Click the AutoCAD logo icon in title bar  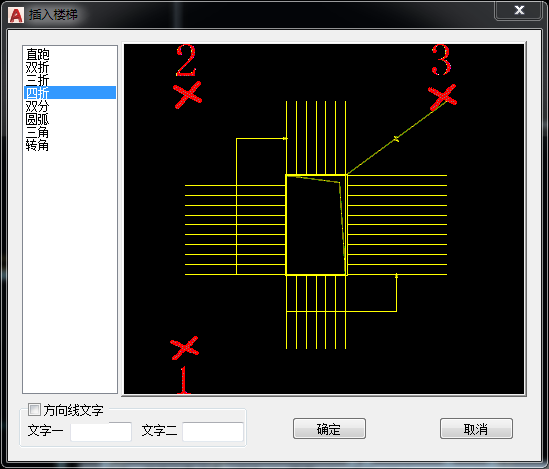pos(16,15)
